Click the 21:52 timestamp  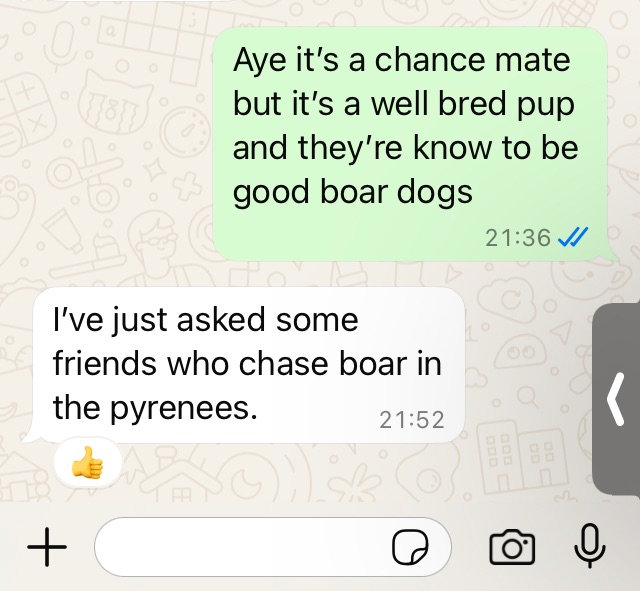tap(412, 420)
